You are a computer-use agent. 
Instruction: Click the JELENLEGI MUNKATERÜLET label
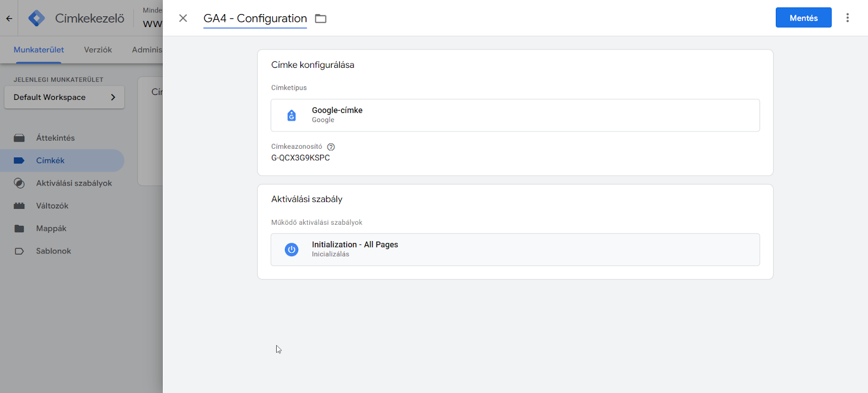[x=58, y=80]
